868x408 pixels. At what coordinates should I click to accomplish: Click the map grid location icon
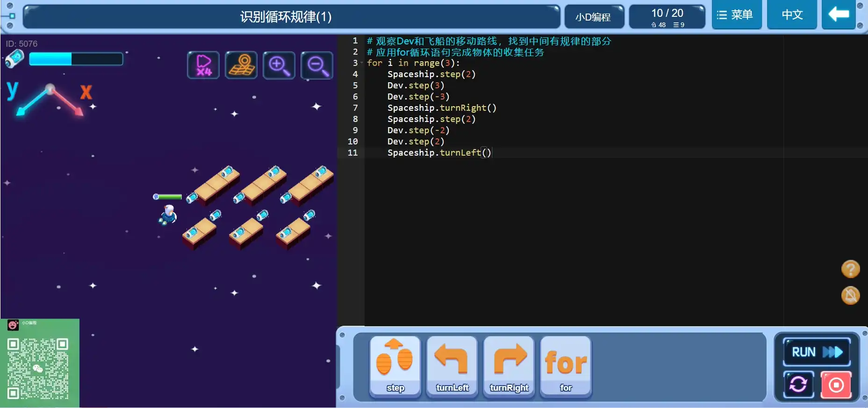pyautogui.click(x=241, y=65)
